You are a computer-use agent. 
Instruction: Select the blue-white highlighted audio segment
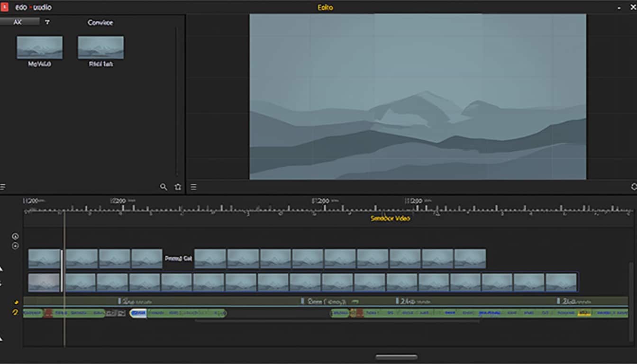point(138,313)
